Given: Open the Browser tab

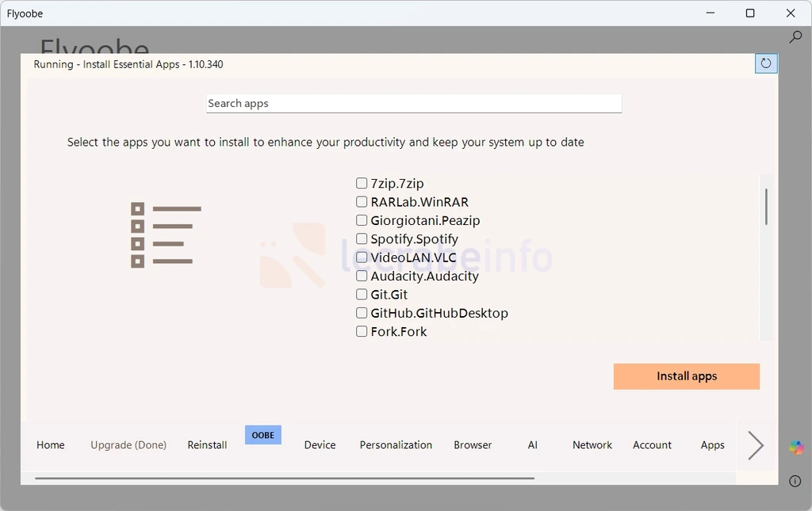Looking at the screenshot, I should [473, 444].
